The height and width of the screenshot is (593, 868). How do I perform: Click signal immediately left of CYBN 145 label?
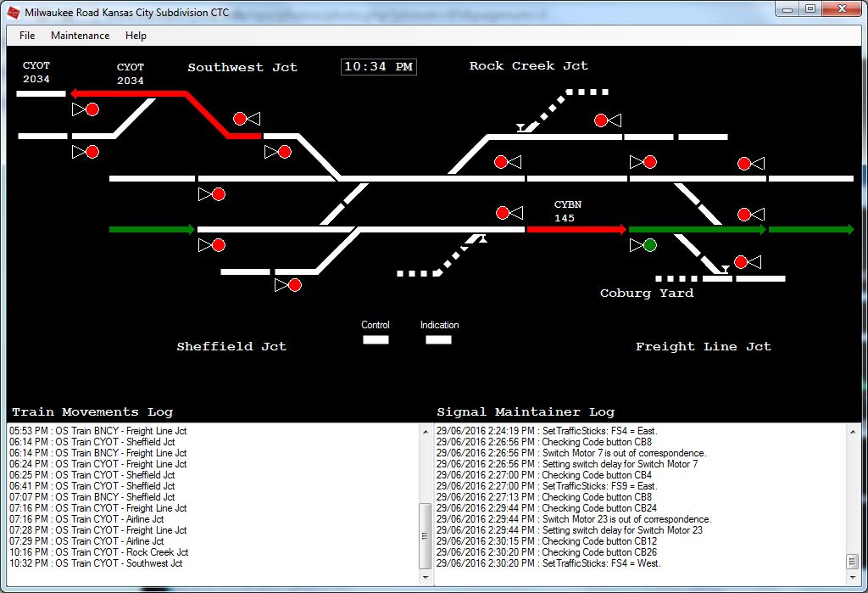(x=509, y=213)
